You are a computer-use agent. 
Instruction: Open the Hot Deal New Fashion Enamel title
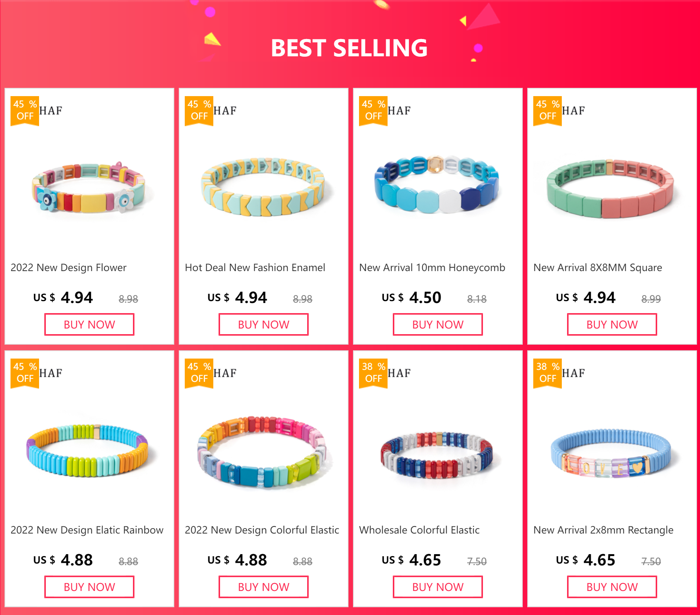[255, 268]
